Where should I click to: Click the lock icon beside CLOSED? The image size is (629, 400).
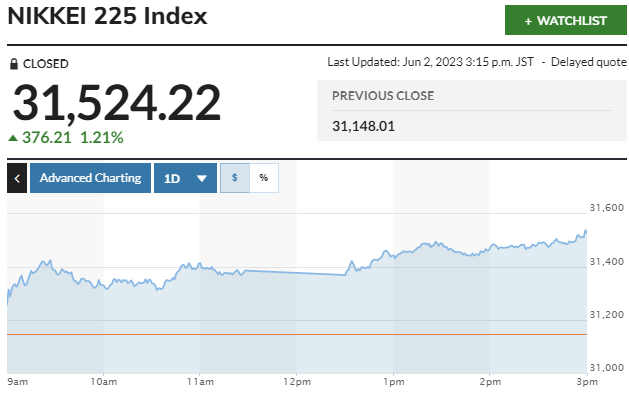tap(14, 64)
